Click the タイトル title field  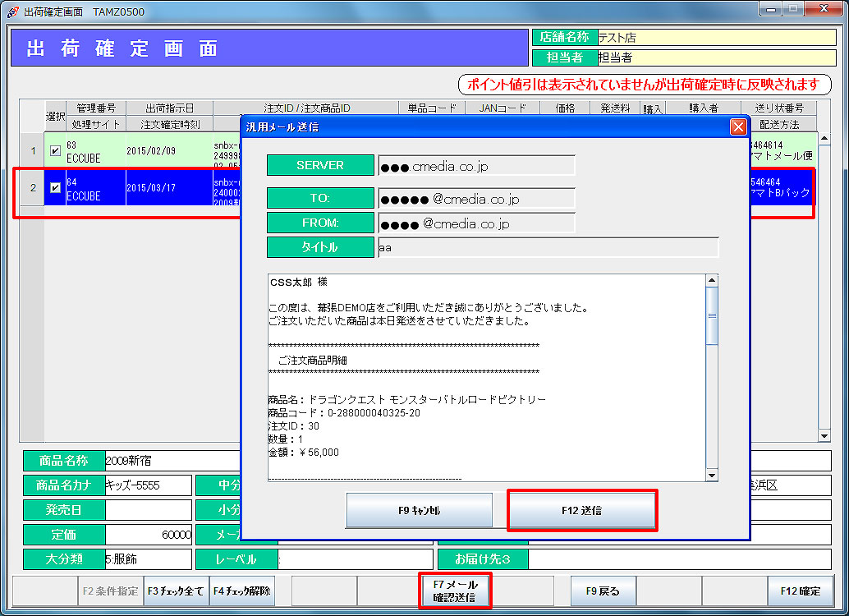(x=548, y=248)
